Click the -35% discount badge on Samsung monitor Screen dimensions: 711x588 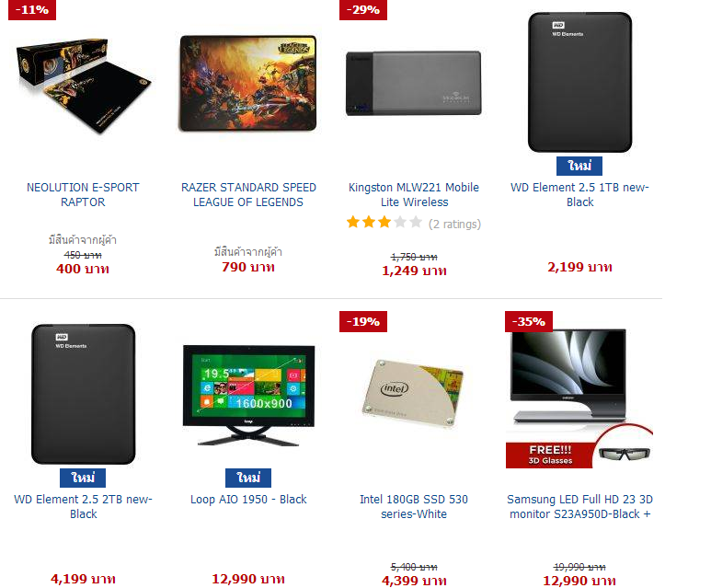pos(529,322)
